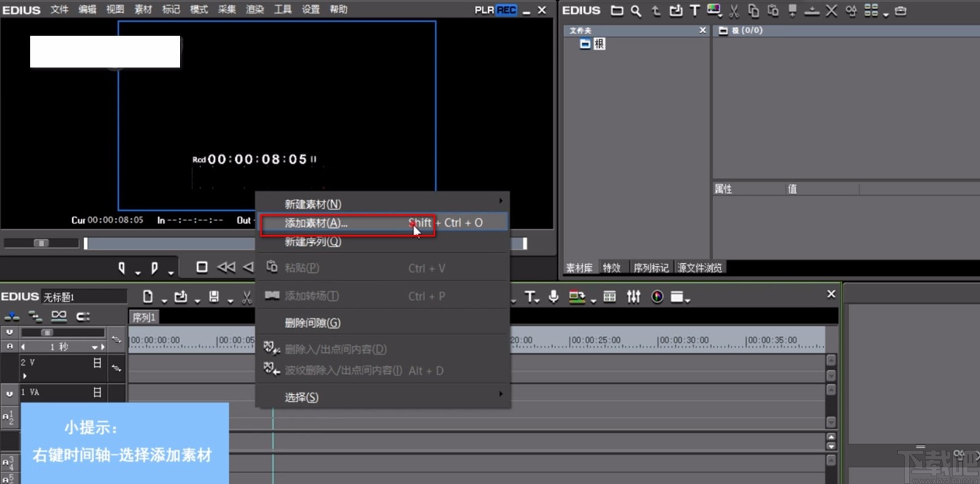This screenshot has width=980, height=484.
Task: Toggle the ripple mode icon in timeline
Action: pyautogui.click(x=35, y=316)
